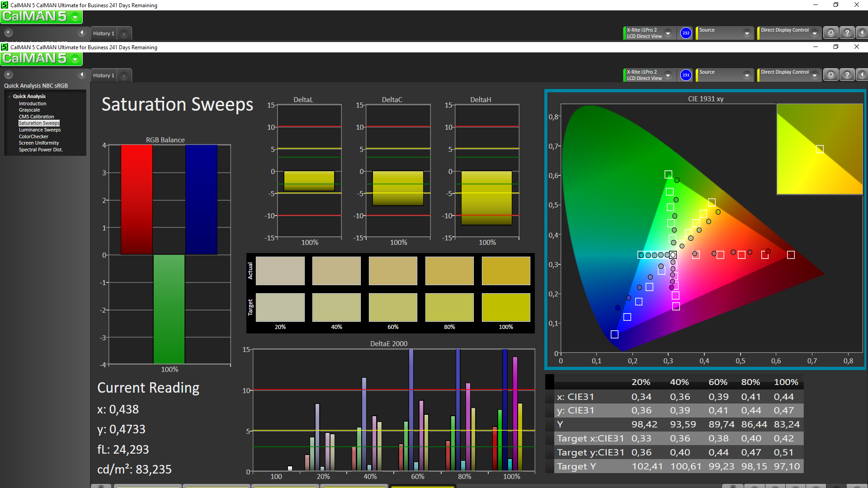Collapse right panel arrow in front window
The image size is (868, 488).
(862, 75)
